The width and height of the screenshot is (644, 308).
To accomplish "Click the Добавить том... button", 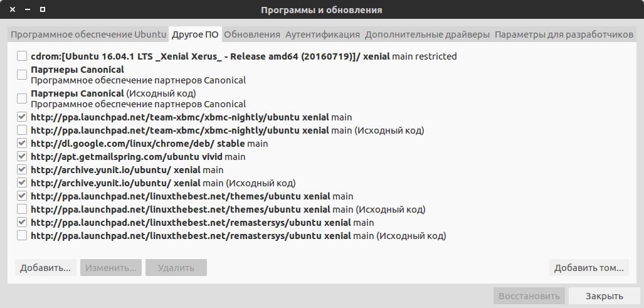I will click(x=589, y=268).
